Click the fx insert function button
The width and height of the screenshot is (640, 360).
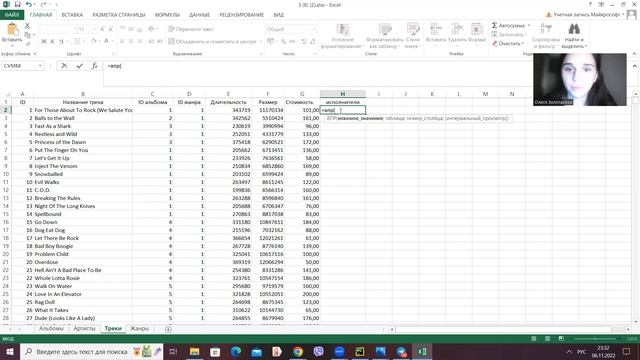click(x=94, y=66)
